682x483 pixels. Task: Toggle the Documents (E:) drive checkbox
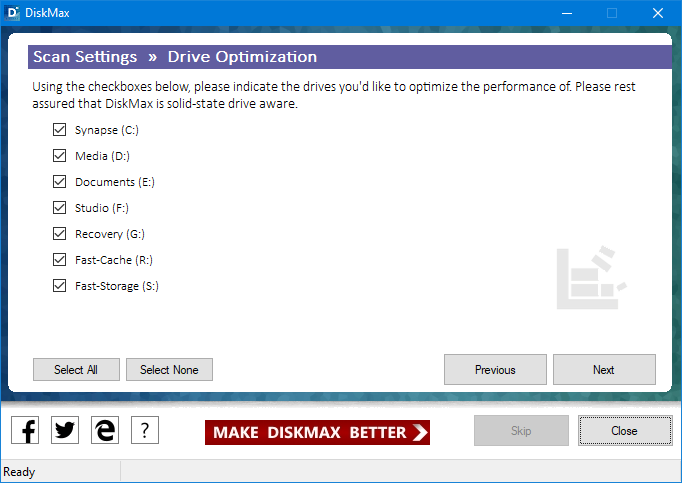60,181
